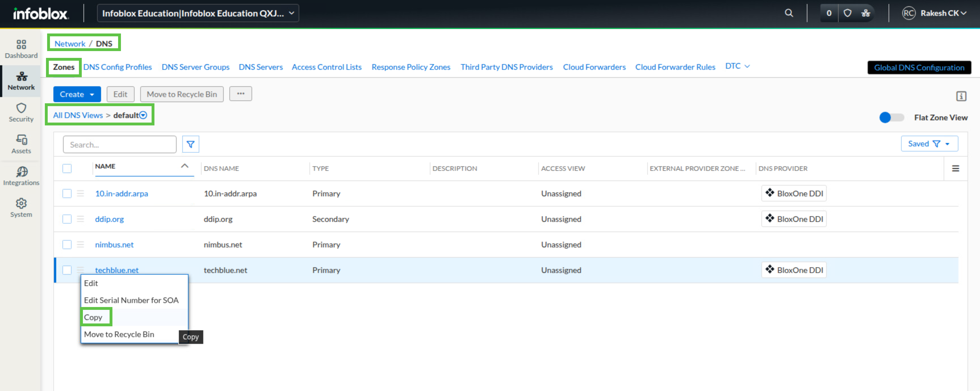Switch to Third Party DNS Providers tab
The width and height of the screenshot is (980, 391).
tap(506, 67)
